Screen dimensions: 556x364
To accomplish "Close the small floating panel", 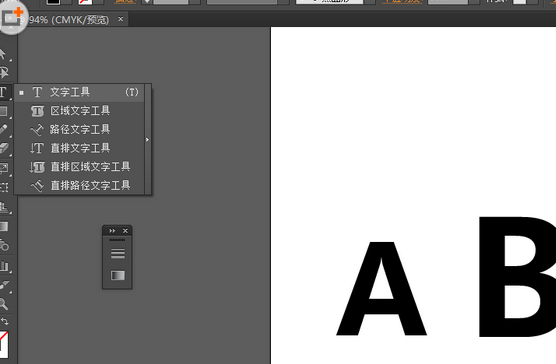I will pyautogui.click(x=125, y=231).
